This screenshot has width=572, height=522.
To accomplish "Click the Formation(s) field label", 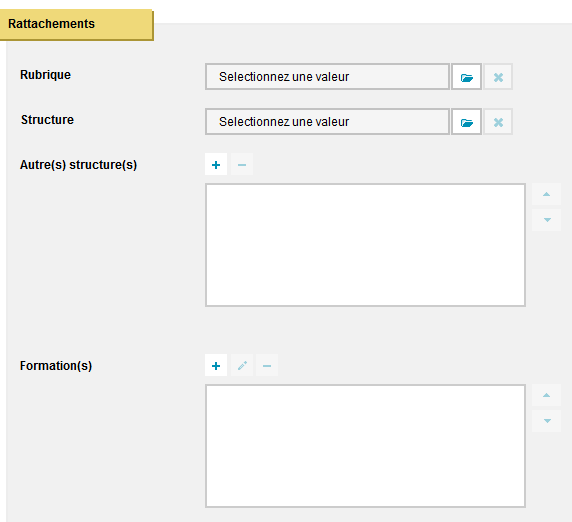I will pyautogui.click(x=56, y=366).
